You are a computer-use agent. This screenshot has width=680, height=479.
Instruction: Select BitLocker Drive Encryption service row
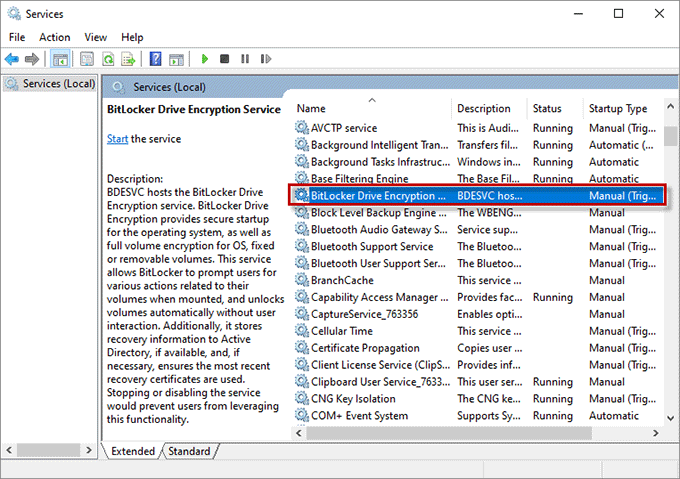click(x=477, y=196)
